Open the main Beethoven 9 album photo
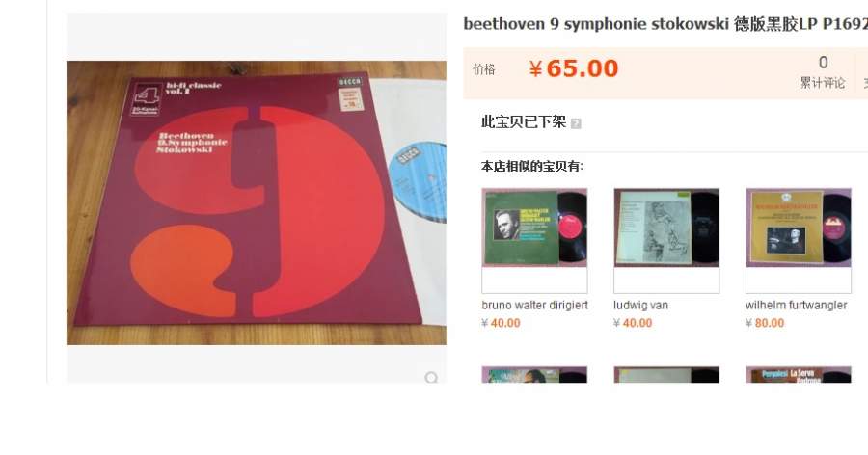This screenshot has width=868, height=455. [x=257, y=202]
